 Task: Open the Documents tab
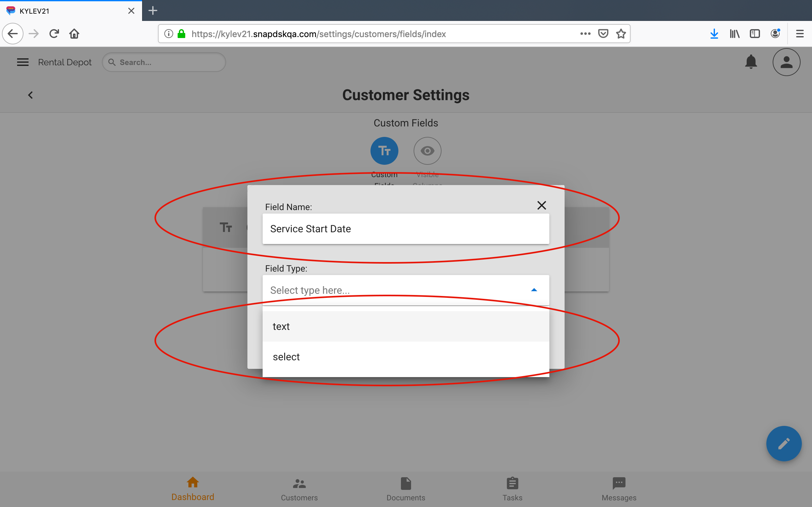tap(406, 489)
